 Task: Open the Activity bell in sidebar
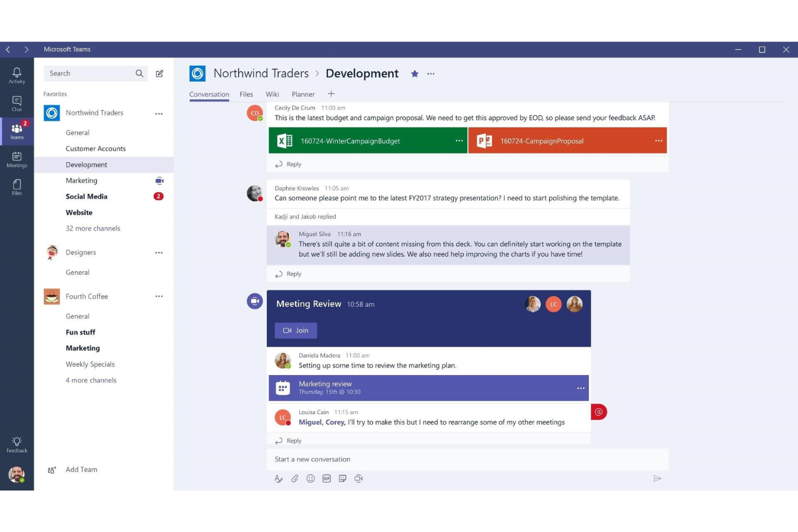17,75
